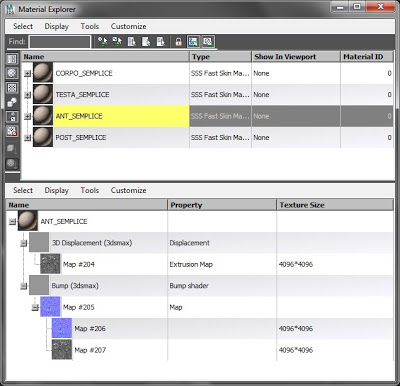Click the Display Materials sphere sidebar icon

click(x=12, y=73)
